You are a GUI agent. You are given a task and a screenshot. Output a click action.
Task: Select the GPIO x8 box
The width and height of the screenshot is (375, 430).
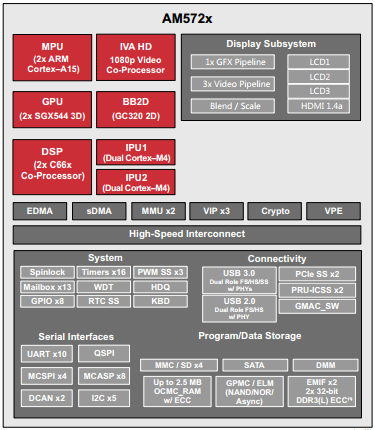47,301
